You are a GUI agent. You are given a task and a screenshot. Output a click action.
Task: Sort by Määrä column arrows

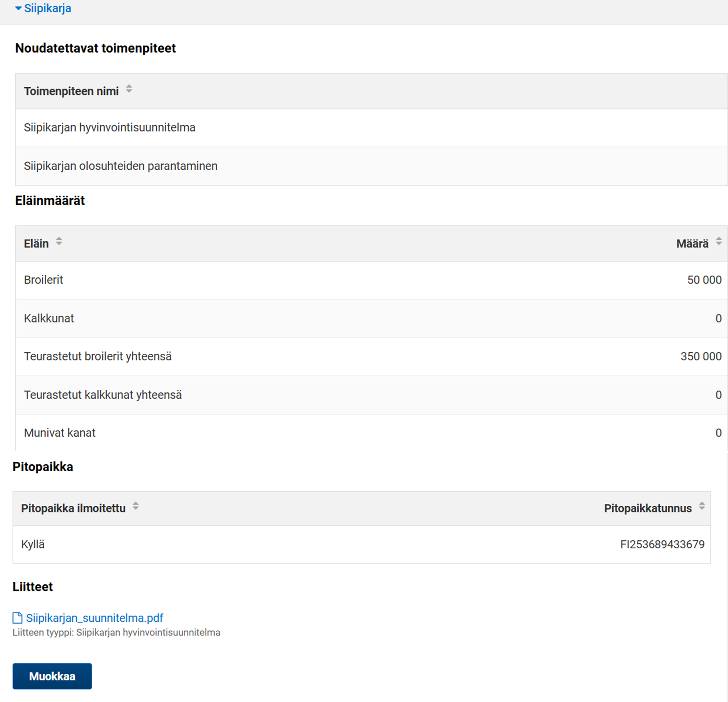coord(718,241)
